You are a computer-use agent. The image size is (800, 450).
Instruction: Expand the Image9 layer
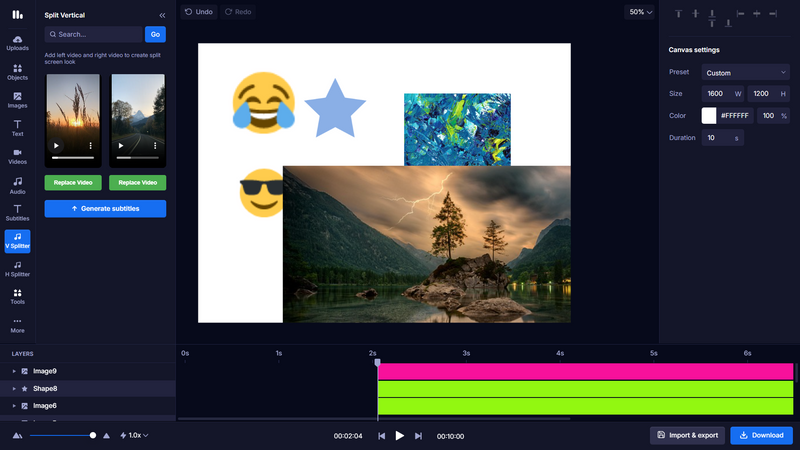[14, 371]
